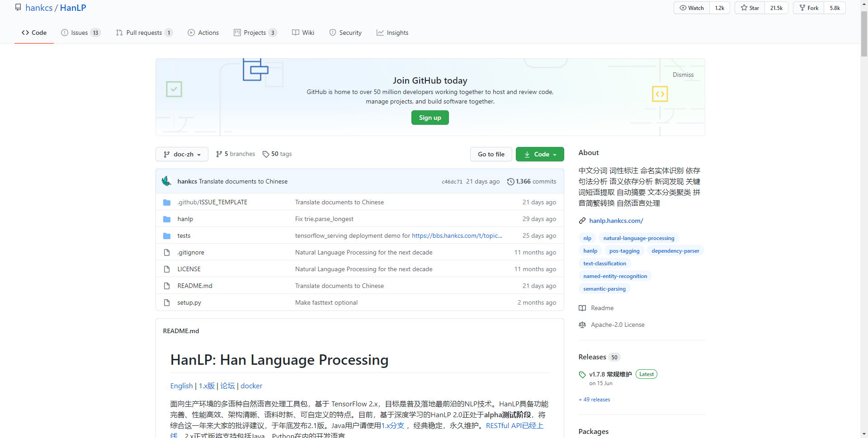View the 5 branches link
868x438 pixels.
pyautogui.click(x=236, y=154)
